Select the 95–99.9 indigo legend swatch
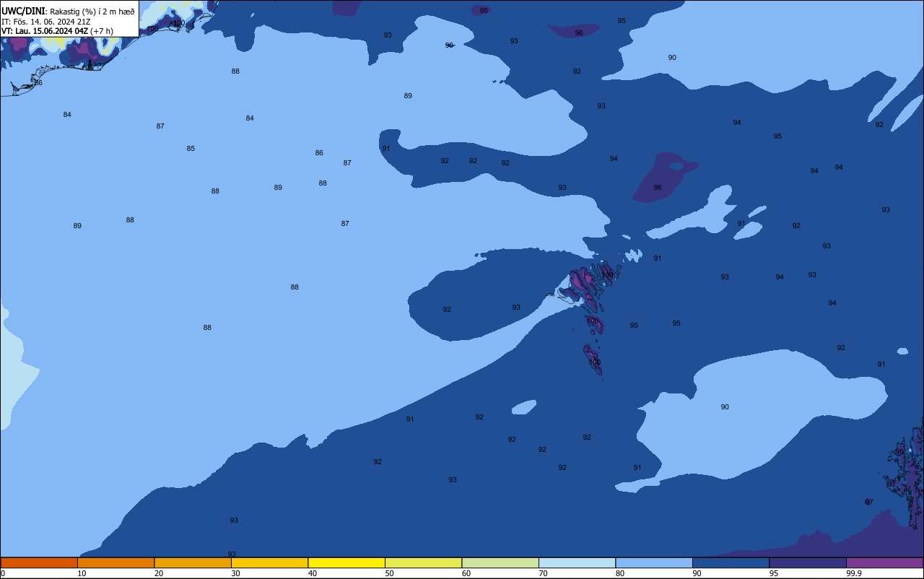Image resolution: width=924 pixels, height=579 pixels. (808, 562)
